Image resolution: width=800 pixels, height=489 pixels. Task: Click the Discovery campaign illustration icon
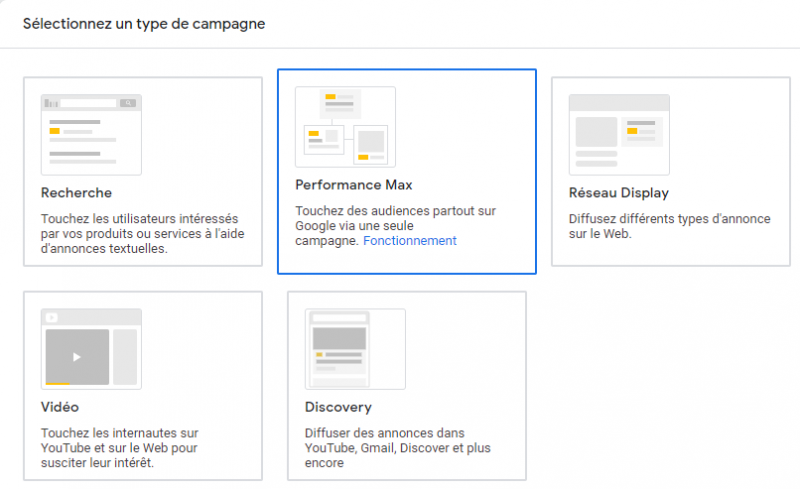point(355,348)
